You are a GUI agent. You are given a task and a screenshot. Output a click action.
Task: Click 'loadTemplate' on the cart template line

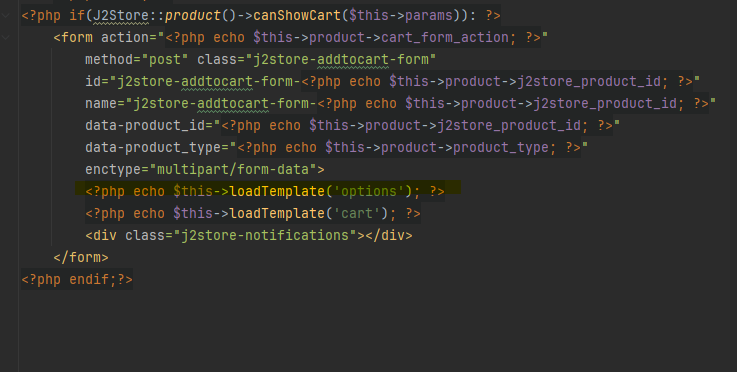click(x=277, y=214)
